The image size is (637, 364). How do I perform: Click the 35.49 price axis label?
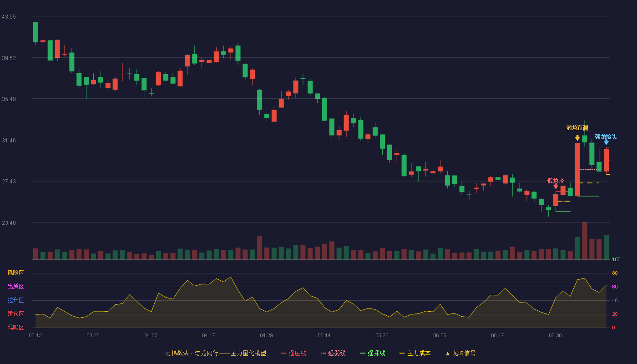(x=9, y=99)
